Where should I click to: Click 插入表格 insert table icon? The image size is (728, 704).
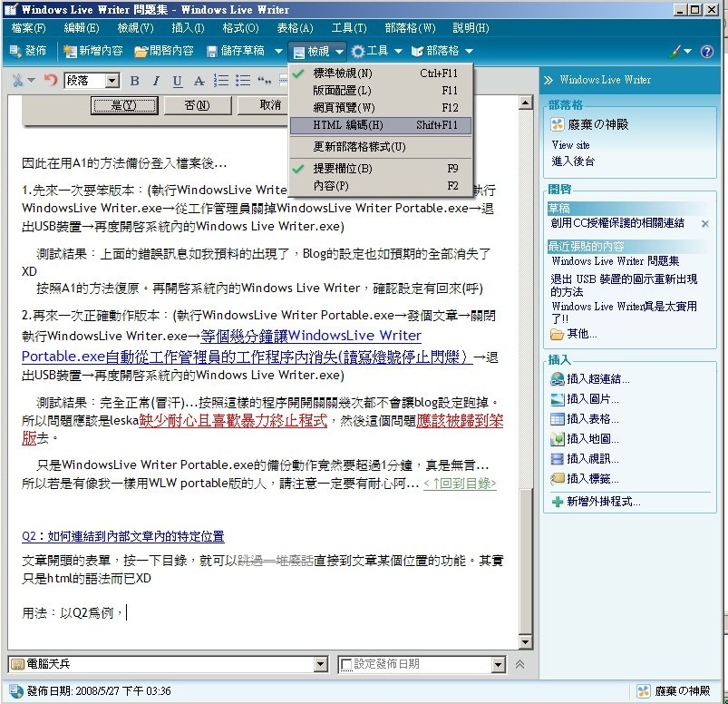(557, 419)
